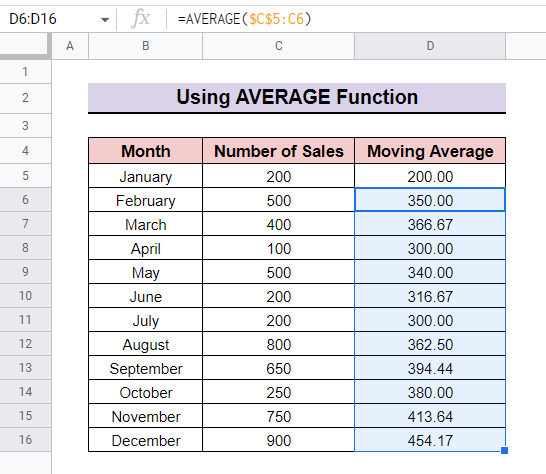
Task: Select March's sales value 400
Action: tap(279, 224)
